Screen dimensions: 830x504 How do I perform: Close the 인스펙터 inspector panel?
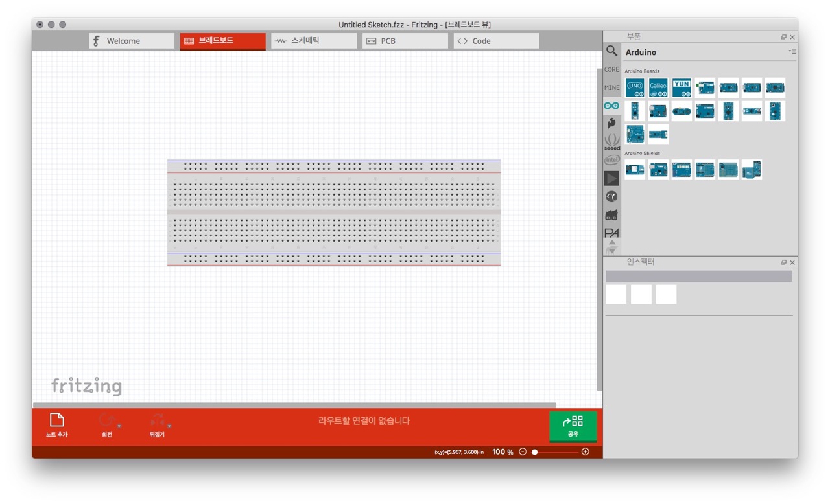pyautogui.click(x=792, y=262)
